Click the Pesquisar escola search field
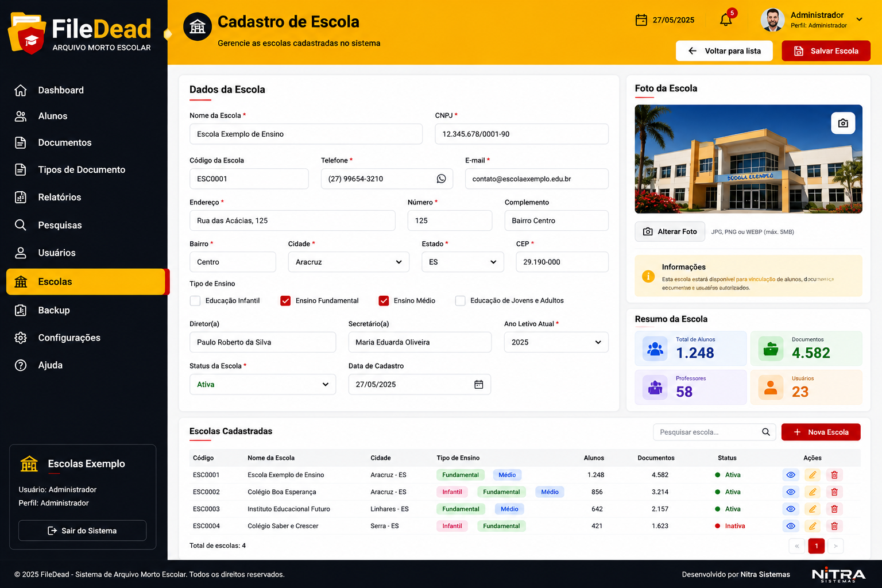This screenshot has width=882, height=588. pyautogui.click(x=714, y=432)
